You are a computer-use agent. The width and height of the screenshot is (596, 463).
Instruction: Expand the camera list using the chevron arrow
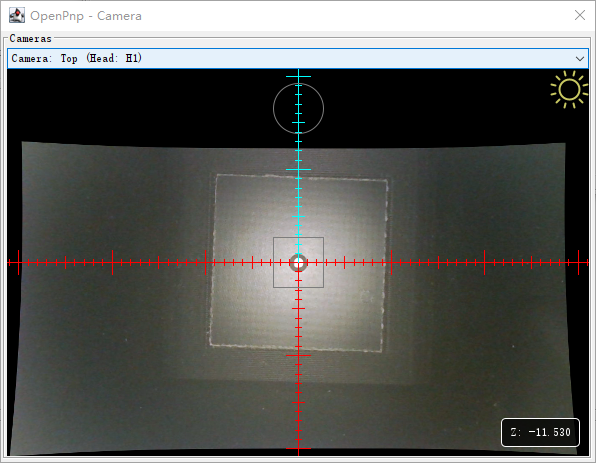(x=580, y=59)
